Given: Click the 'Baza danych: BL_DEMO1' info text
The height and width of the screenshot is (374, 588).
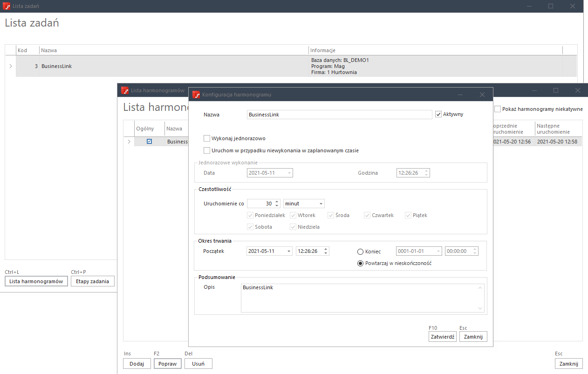Looking at the screenshot, I should tap(340, 60).
